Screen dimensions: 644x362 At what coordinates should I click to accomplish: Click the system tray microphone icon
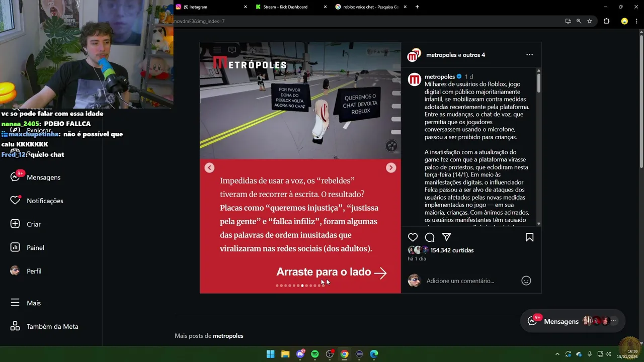[x=589, y=354]
